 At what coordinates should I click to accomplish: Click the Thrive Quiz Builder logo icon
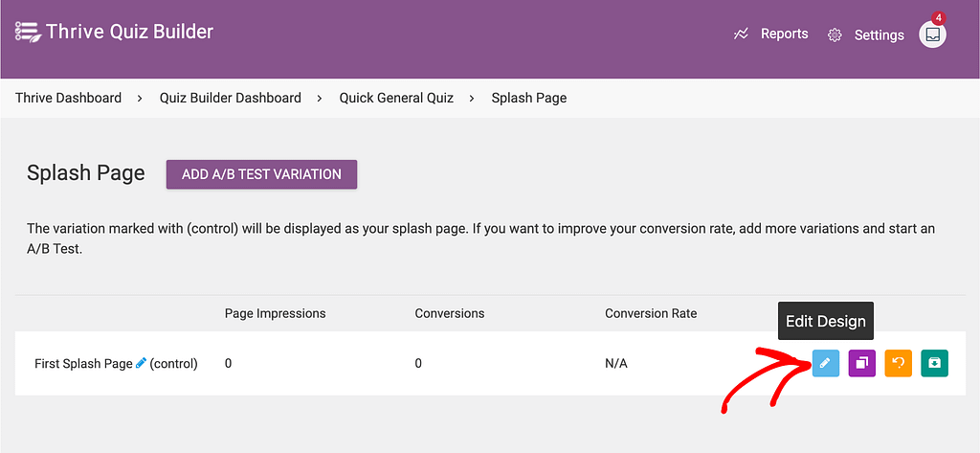click(27, 33)
